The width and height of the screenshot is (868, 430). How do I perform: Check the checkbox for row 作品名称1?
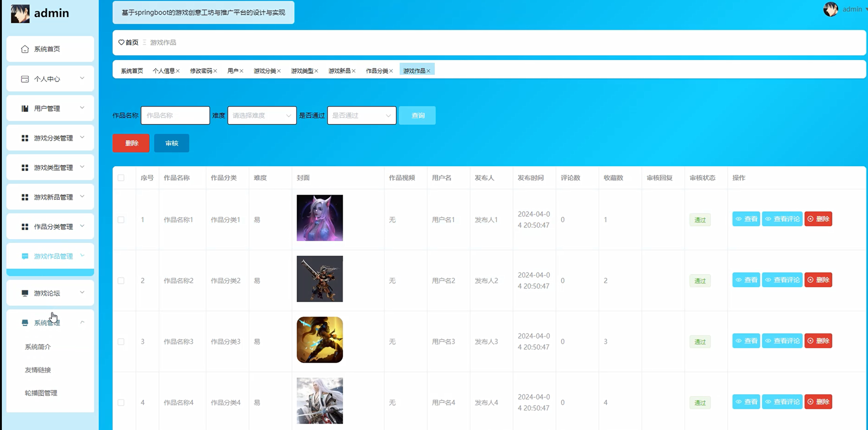pyautogui.click(x=121, y=220)
